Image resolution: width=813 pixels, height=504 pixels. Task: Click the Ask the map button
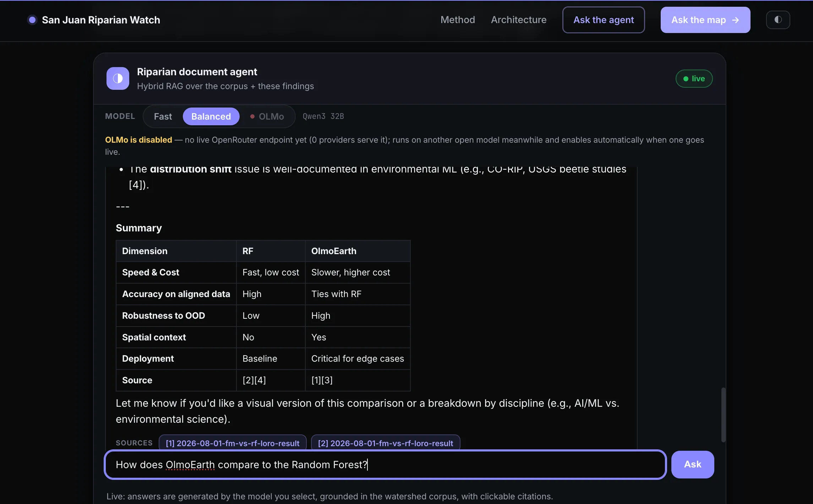[705, 20]
